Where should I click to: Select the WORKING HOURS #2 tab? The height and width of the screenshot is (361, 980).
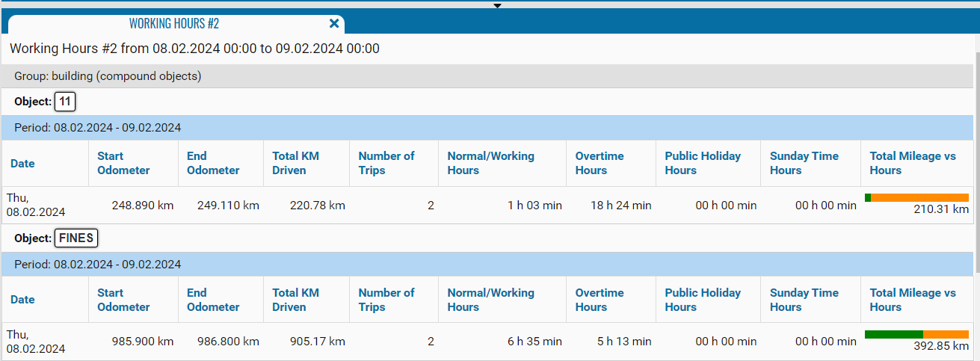click(173, 24)
